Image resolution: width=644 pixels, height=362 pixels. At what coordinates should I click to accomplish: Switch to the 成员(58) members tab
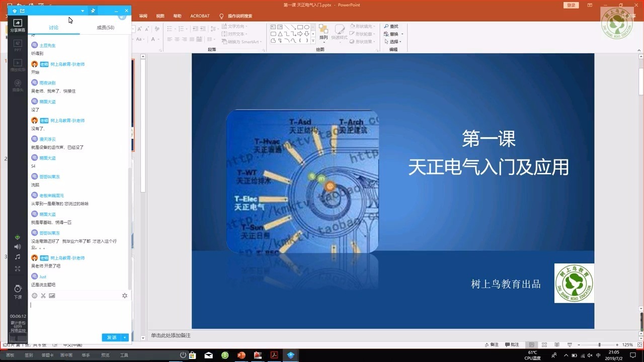(x=106, y=28)
